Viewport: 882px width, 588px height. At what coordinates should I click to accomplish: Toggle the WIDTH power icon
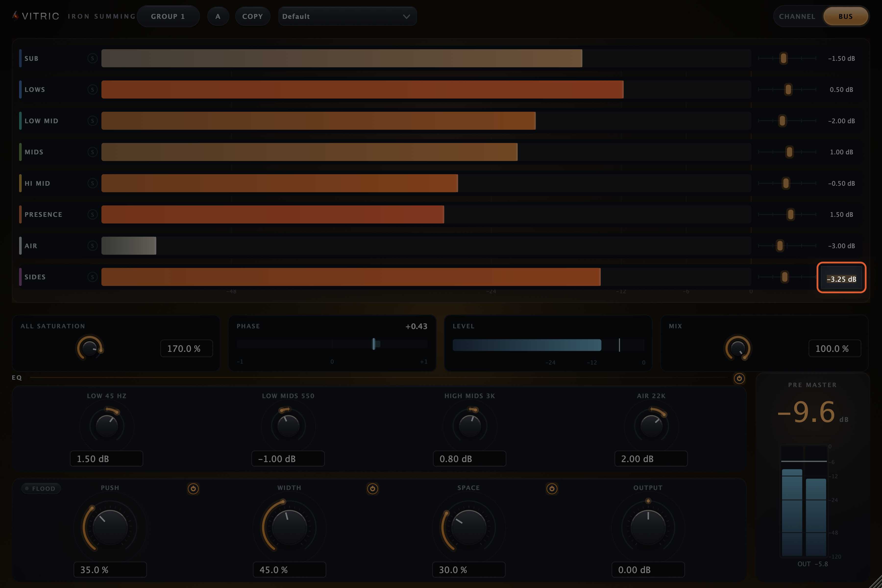pos(372,489)
